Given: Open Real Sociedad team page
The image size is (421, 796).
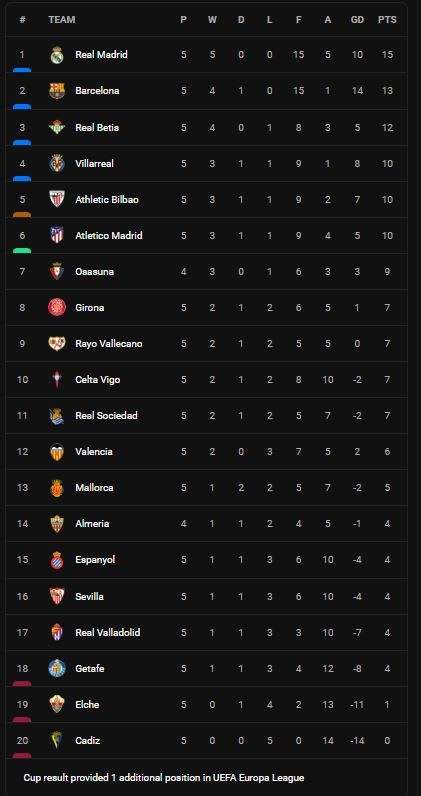Looking at the screenshot, I should click(106, 416).
